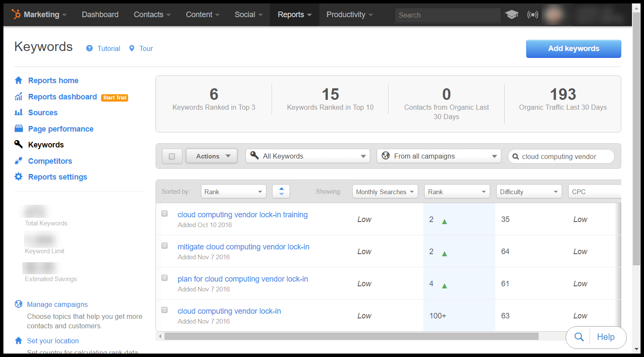Open the Difficulty column dropdown

pyautogui.click(x=529, y=192)
